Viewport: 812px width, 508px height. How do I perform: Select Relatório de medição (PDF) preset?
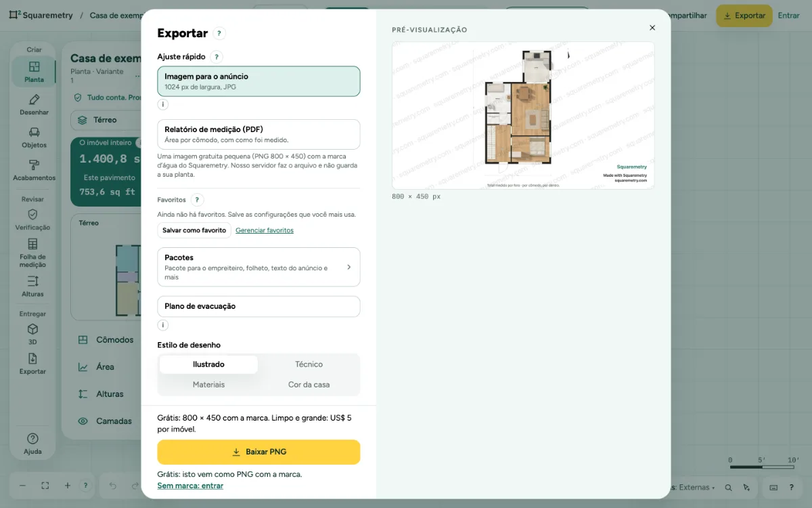(258, 134)
